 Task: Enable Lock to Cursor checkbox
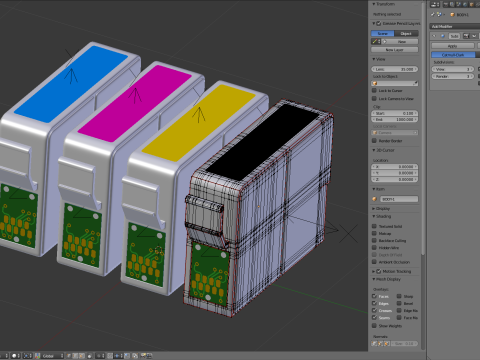374,90
